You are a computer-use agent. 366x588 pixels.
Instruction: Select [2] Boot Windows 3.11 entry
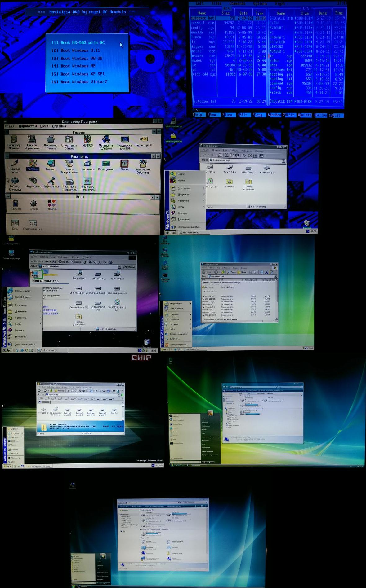(76, 50)
